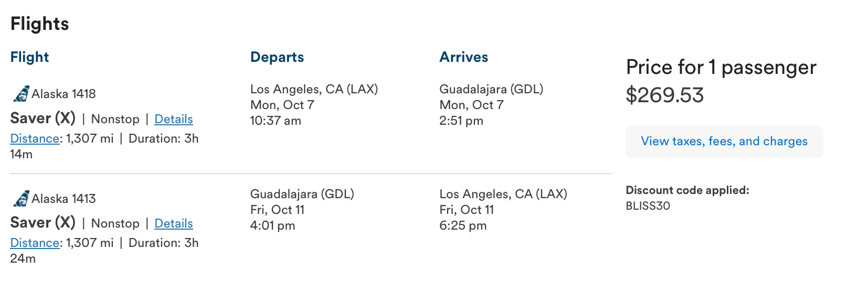Click the Alaska Airlines logo for flight 1418
The image size is (868, 281).
(x=21, y=94)
